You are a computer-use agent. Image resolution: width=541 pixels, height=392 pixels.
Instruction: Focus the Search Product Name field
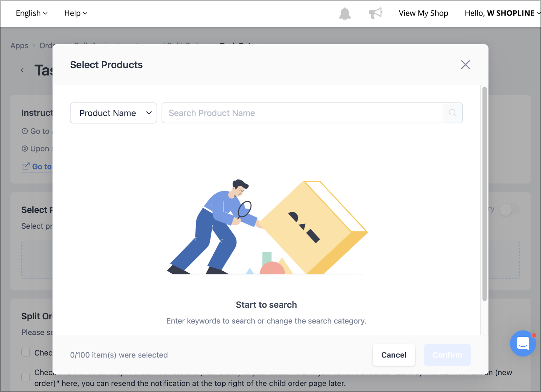click(x=302, y=113)
